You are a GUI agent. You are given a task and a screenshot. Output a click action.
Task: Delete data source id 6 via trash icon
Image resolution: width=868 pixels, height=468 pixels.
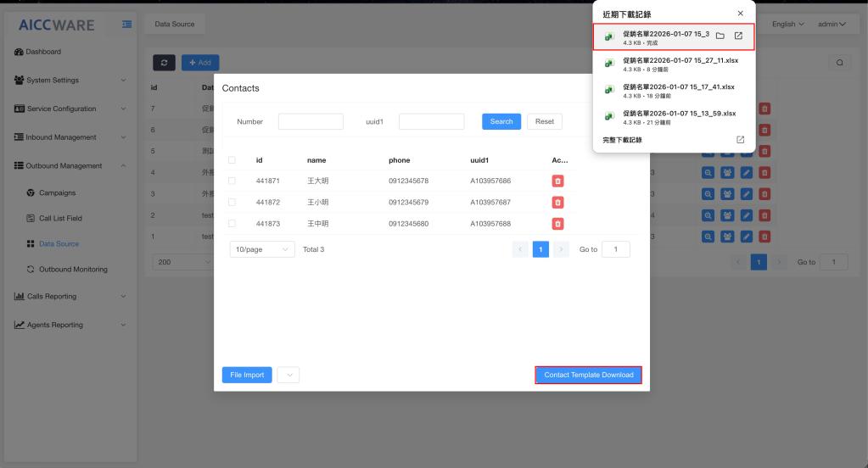[x=764, y=130]
